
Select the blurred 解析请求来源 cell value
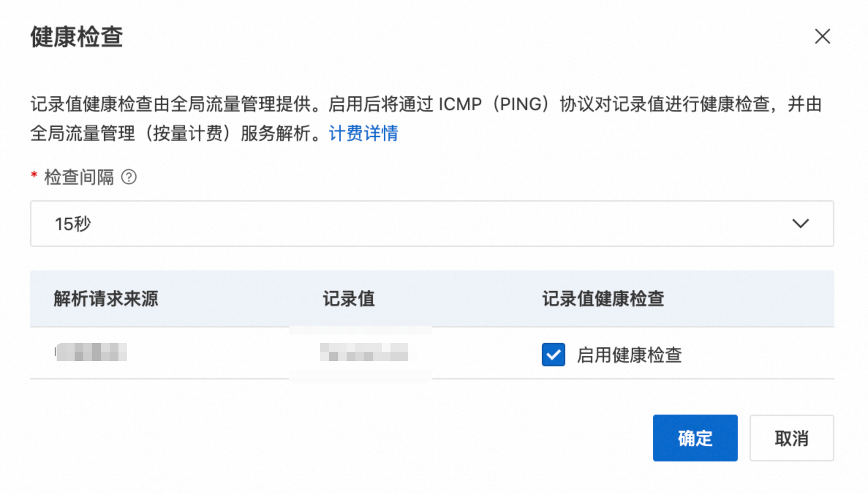tap(91, 352)
